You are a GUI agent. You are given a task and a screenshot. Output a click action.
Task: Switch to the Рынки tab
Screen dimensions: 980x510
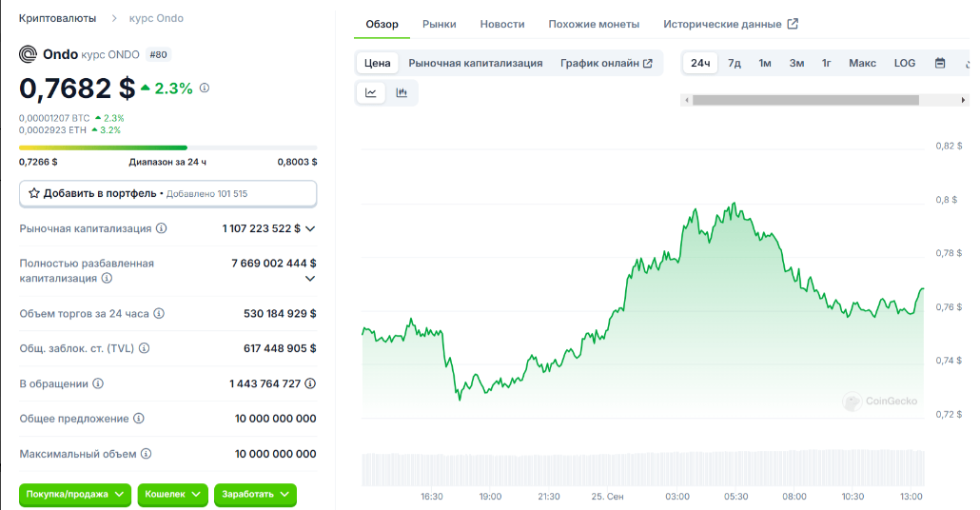click(x=439, y=24)
